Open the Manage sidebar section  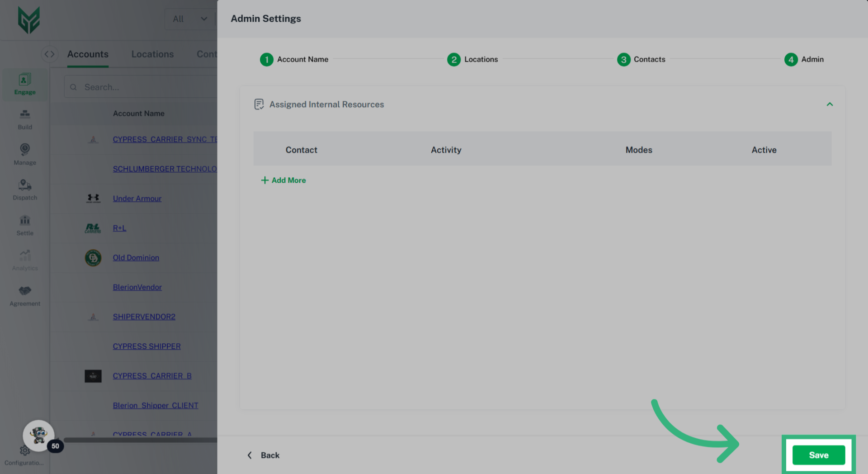click(x=25, y=155)
